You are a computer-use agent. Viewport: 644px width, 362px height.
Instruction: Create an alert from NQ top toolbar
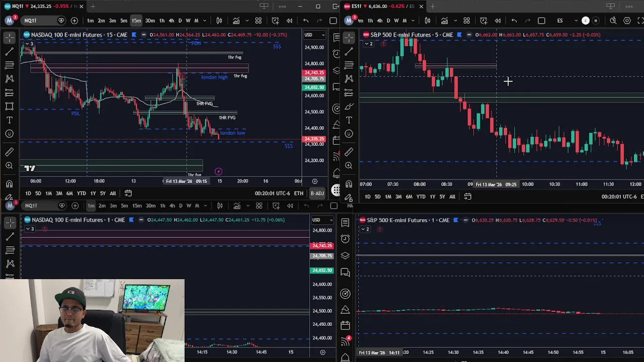[275, 21]
